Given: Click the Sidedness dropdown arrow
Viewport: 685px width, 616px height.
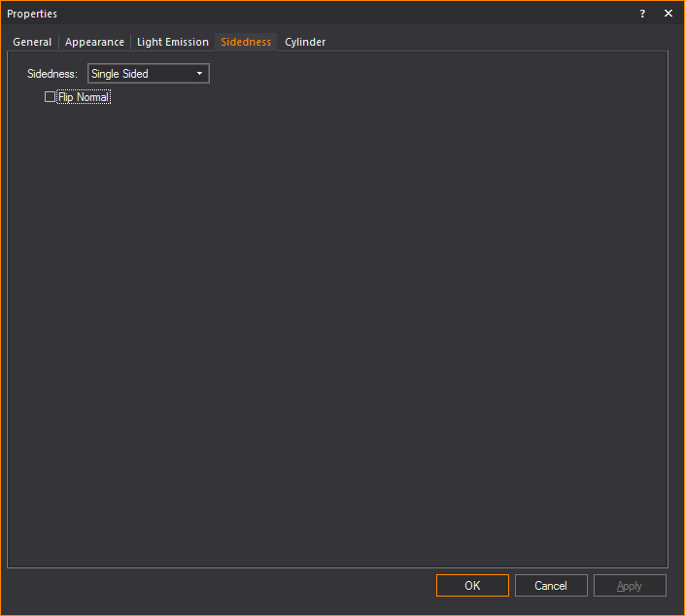Looking at the screenshot, I should [199, 74].
